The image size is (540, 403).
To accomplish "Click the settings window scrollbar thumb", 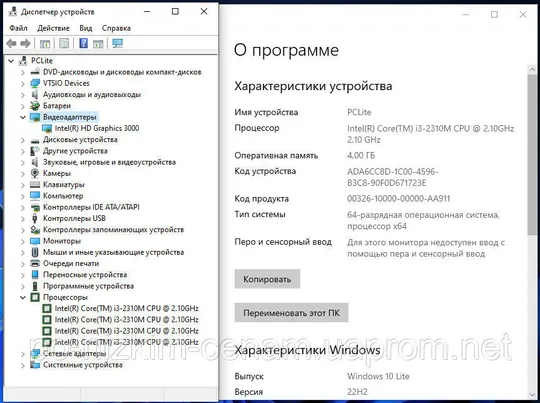I will point(532,155).
